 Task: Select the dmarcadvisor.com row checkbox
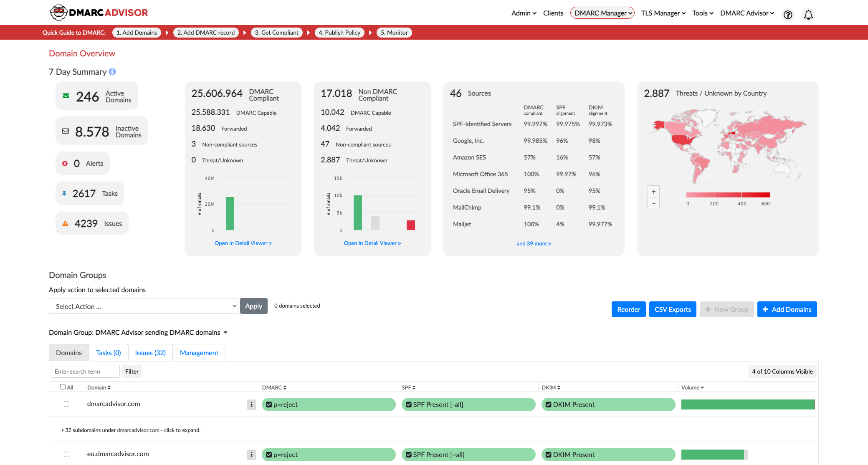pos(66,404)
